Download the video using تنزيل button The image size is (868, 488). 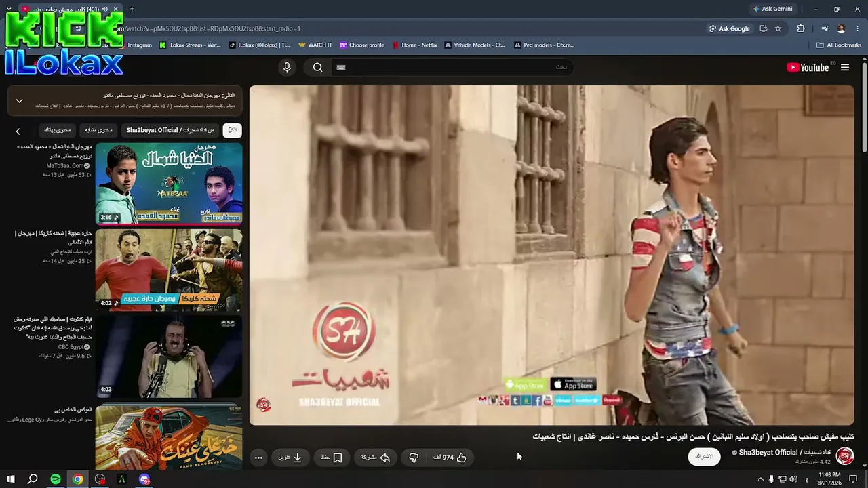tap(290, 457)
